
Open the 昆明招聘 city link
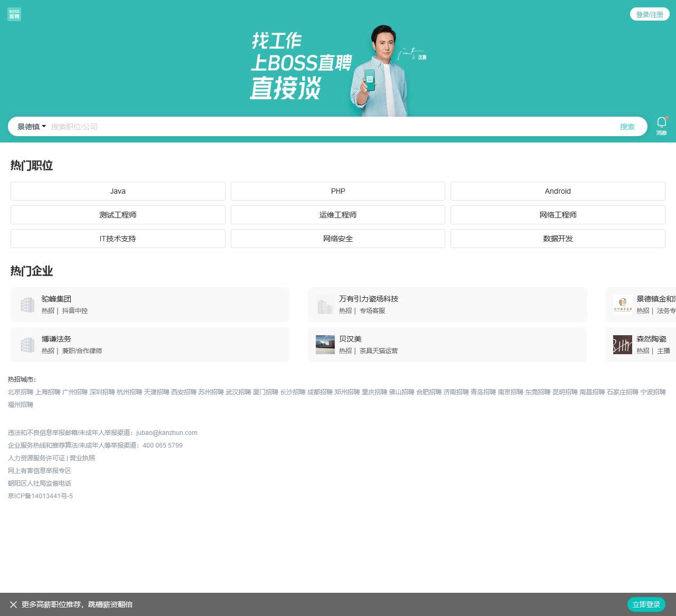tap(565, 392)
